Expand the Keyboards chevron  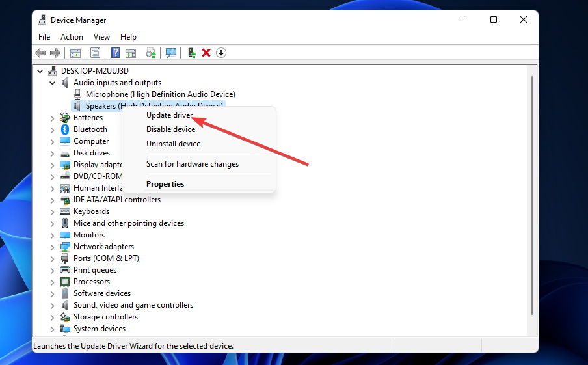pyautogui.click(x=53, y=211)
